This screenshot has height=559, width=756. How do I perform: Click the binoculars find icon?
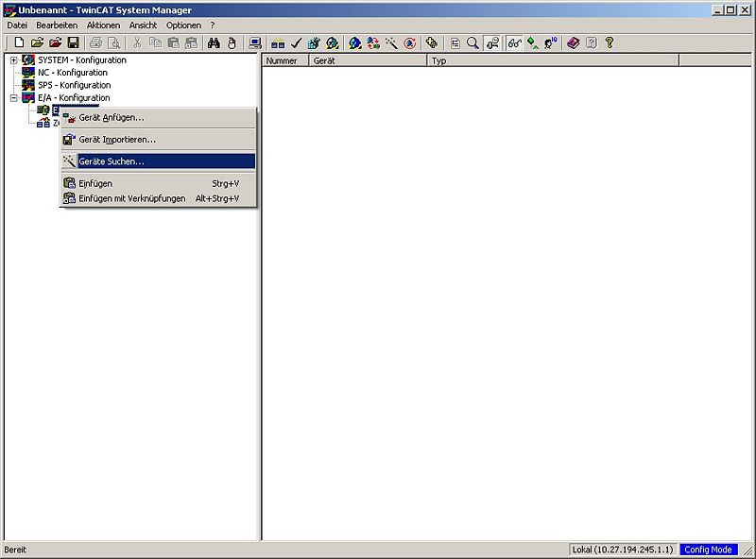(x=214, y=42)
